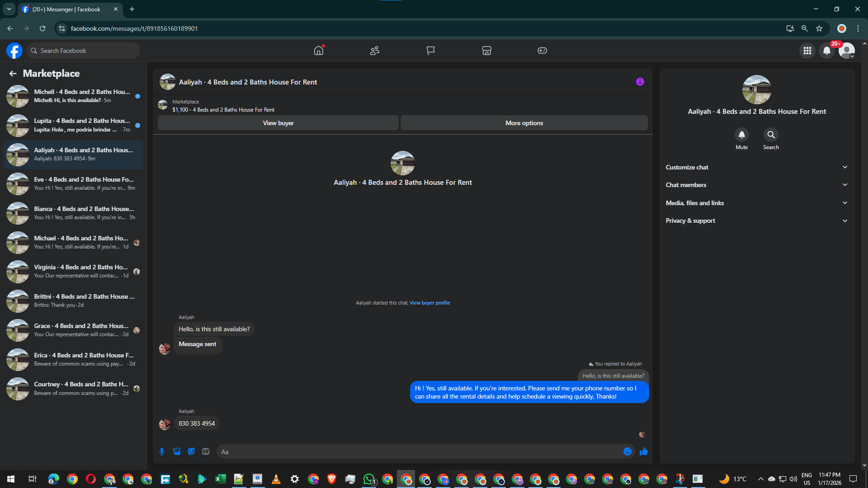The image size is (868, 488).
Task: Click the voice clip microphone icon
Action: pos(162,451)
